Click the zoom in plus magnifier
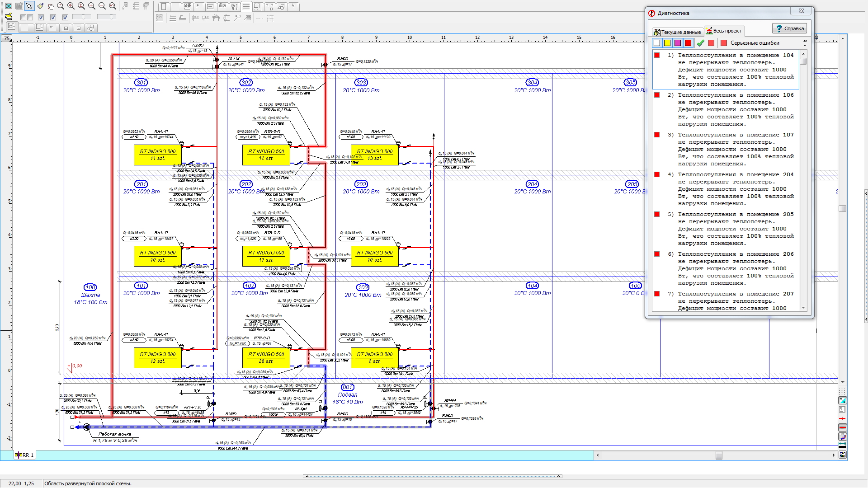 pyautogui.click(x=91, y=5)
